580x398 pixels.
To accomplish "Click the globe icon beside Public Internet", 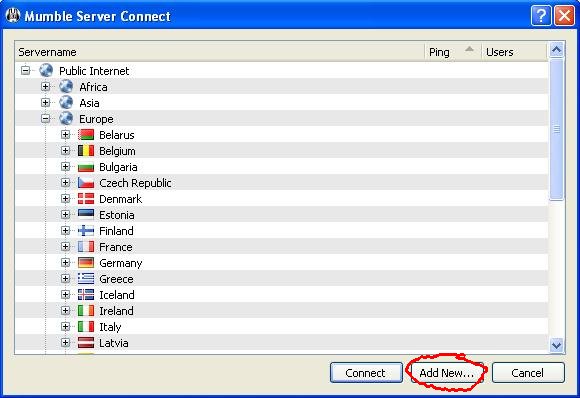I will pyautogui.click(x=46, y=70).
